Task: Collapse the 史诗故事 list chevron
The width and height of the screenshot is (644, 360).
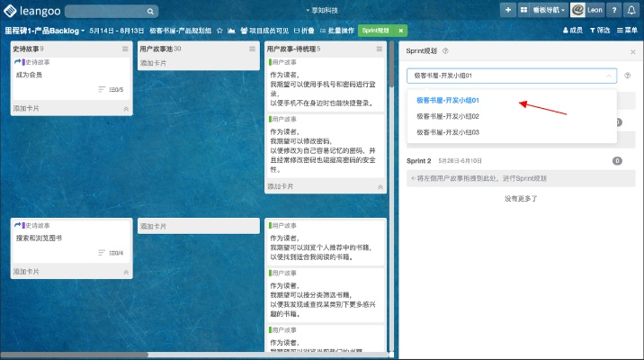Action: [126, 108]
